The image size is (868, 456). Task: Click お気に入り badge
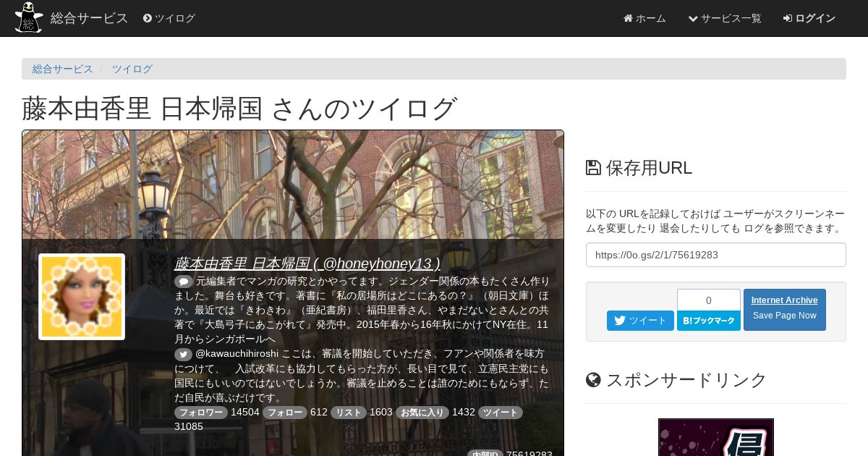coord(422,413)
